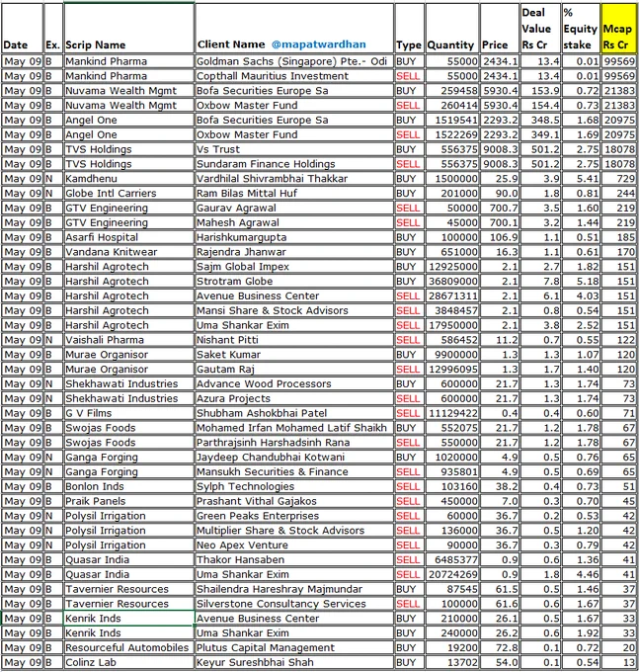Screen dimensions: 639x672
Task: Select Ram Bilas Mittal Huf cell
Action: [x=294, y=194]
